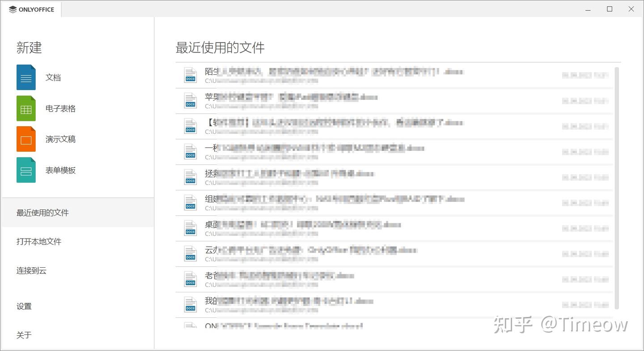Image resolution: width=644 pixels, height=351 pixels.
Task: Open the 关于 about page
Action: coord(24,335)
